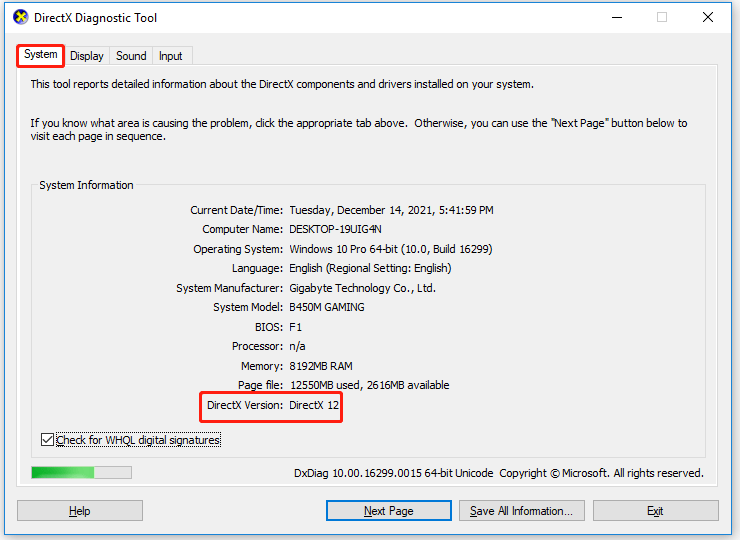Click system model B450M GAMING
Viewport: 740px width, 540px height.
(x=327, y=307)
